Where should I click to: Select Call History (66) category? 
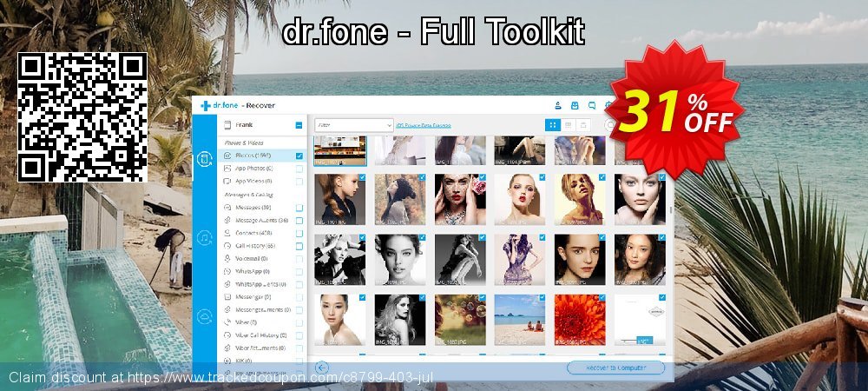pos(260,246)
